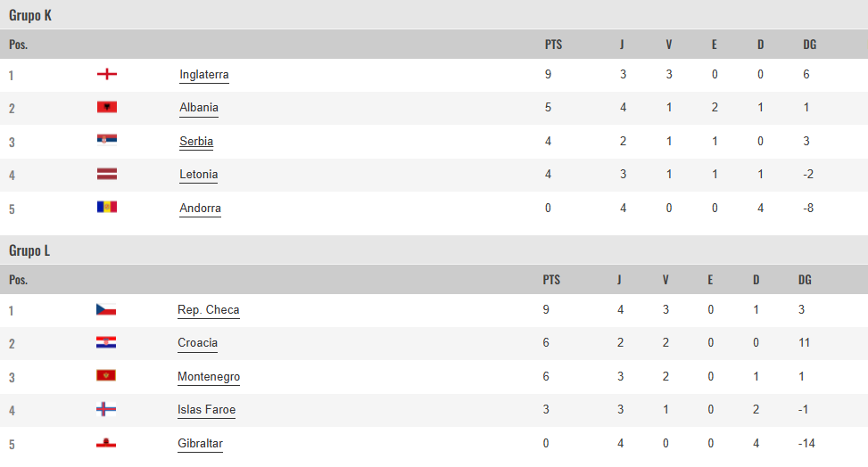Open the Serbia team link
This screenshot has width=868, height=467.
(x=196, y=141)
